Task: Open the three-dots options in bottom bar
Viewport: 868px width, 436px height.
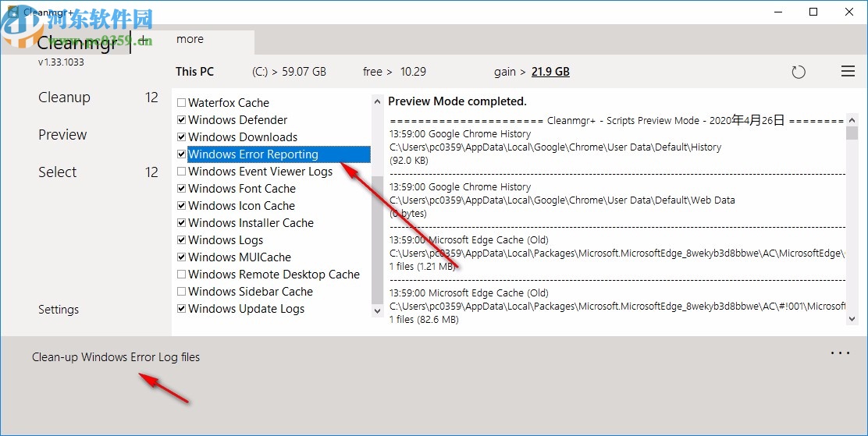Action: click(x=841, y=353)
